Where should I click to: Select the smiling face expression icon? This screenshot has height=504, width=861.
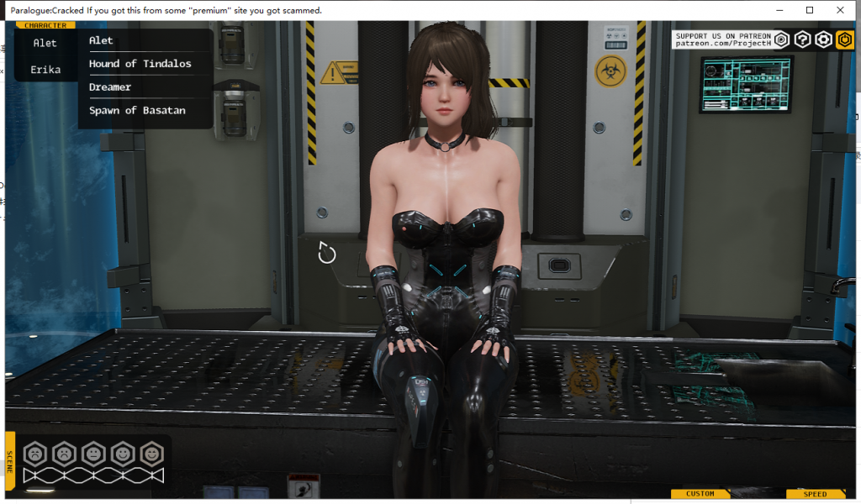123,454
